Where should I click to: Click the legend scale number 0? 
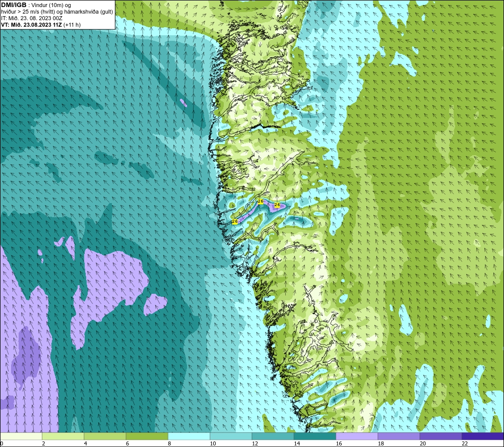(2, 443)
